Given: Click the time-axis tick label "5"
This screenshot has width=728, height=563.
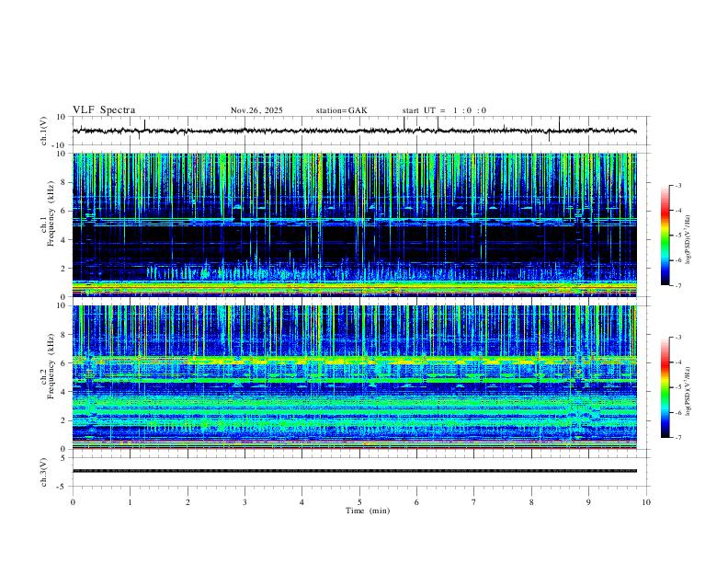Looking at the screenshot, I should pos(359,502).
